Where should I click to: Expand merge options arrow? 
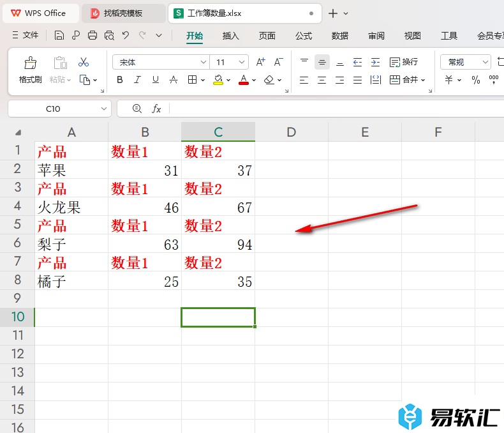(423, 80)
